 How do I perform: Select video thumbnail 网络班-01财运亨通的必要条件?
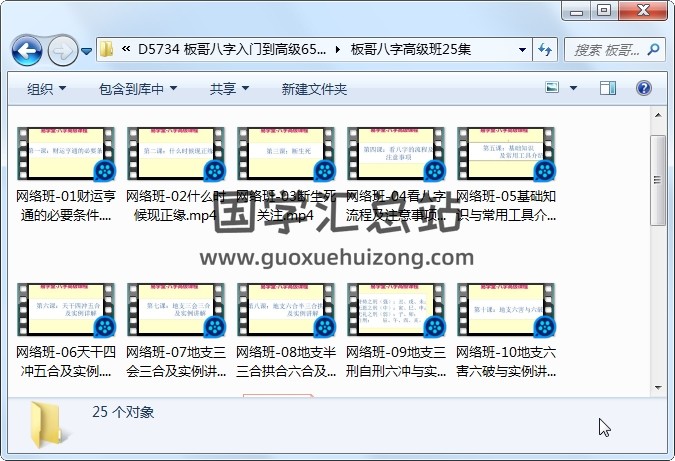[66, 154]
